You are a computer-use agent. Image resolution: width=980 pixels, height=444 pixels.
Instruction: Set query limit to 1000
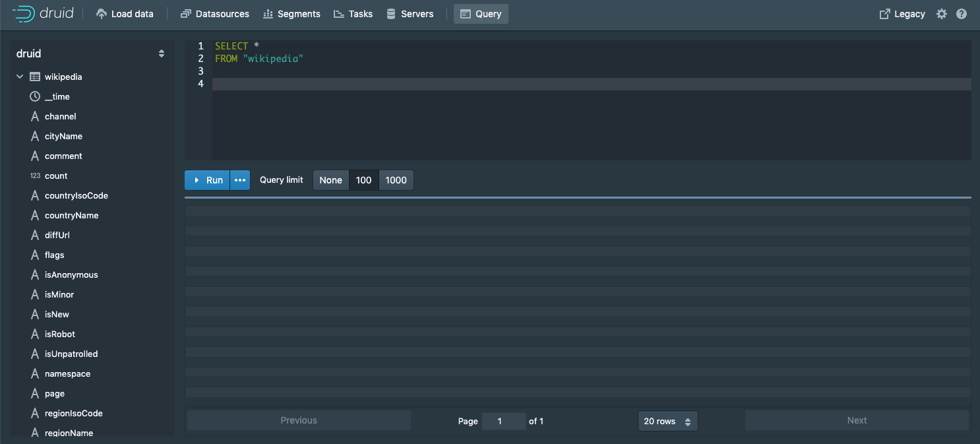[x=396, y=180]
